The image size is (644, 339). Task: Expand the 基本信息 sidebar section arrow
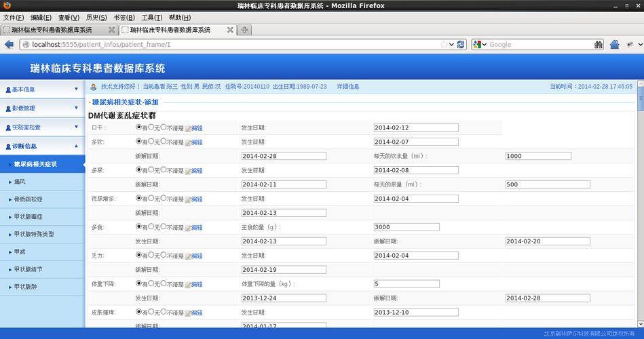tap(76, 89)
